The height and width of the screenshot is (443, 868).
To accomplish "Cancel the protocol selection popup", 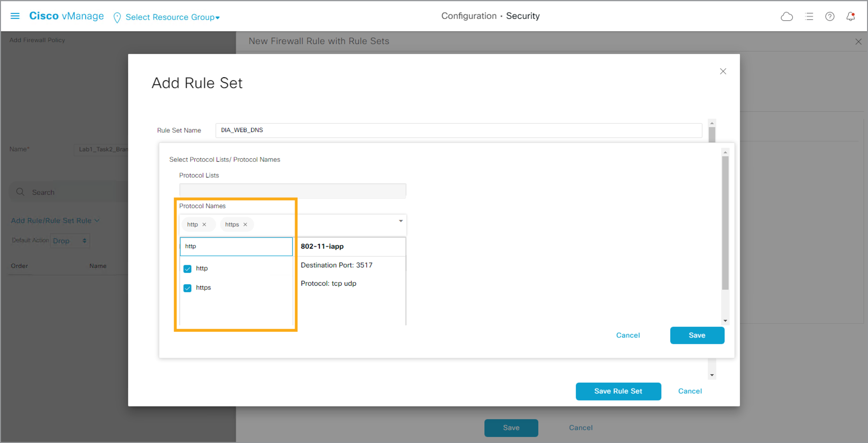I will (x=628, y=335).
